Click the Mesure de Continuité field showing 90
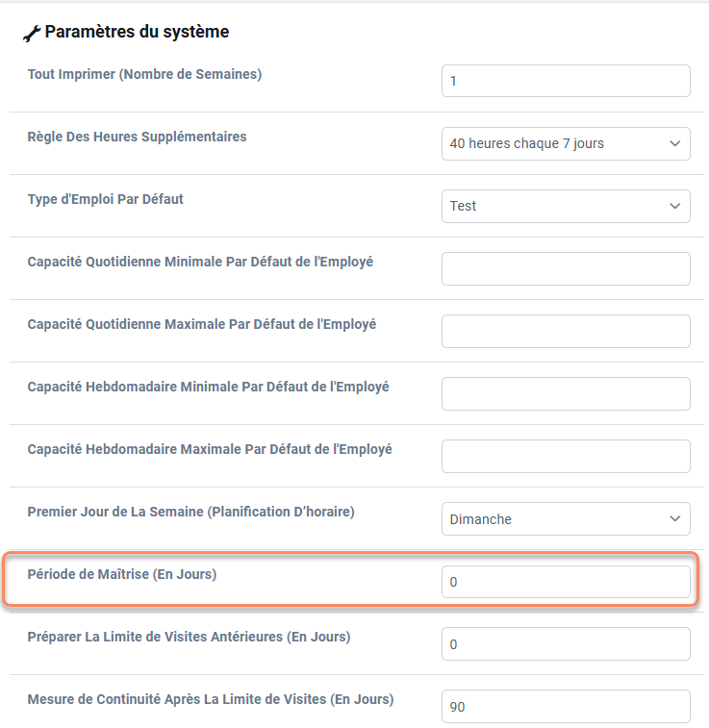Image resolution: width=709 pixels, height=728 pixels. (x=566, y=707)
